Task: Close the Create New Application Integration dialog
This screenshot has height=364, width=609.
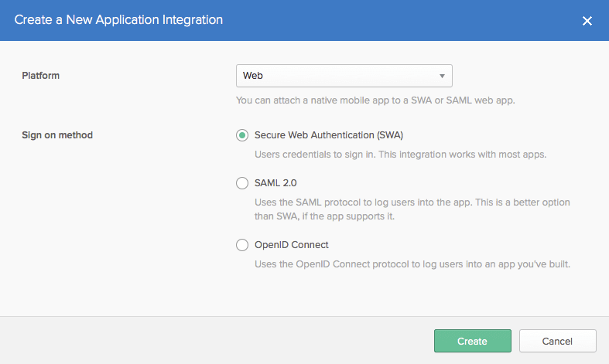Action: pyautogui.click(x=587, y=21)
